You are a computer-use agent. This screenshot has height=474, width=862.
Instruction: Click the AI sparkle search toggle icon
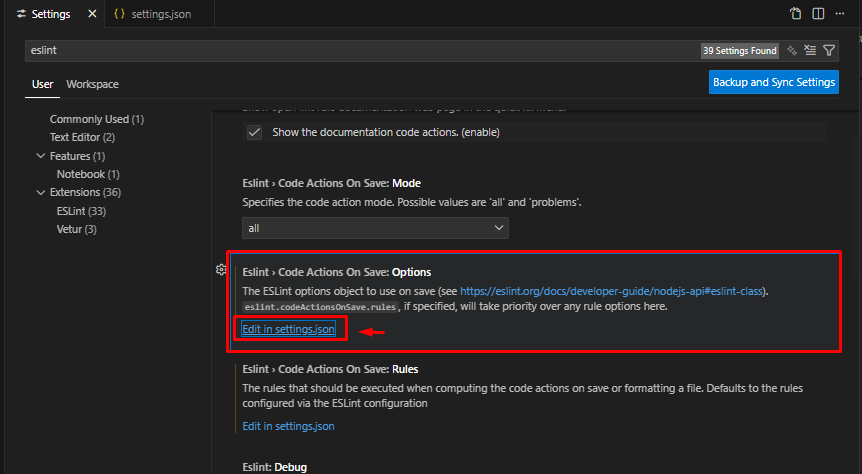pos(792,49)
